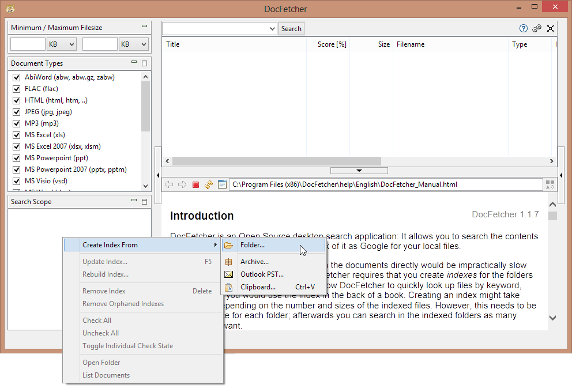Minimize the Search Scope panel
The image size is (572, 392).
(x=134, y=201)
